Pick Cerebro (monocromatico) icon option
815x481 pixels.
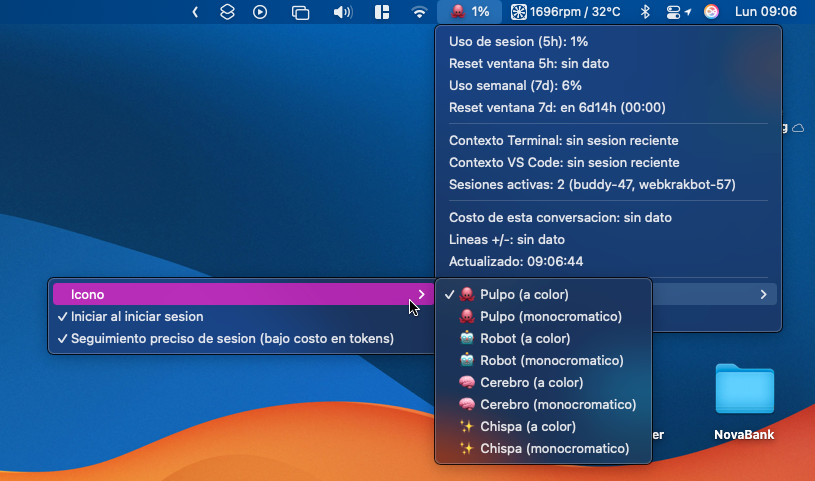543,404
